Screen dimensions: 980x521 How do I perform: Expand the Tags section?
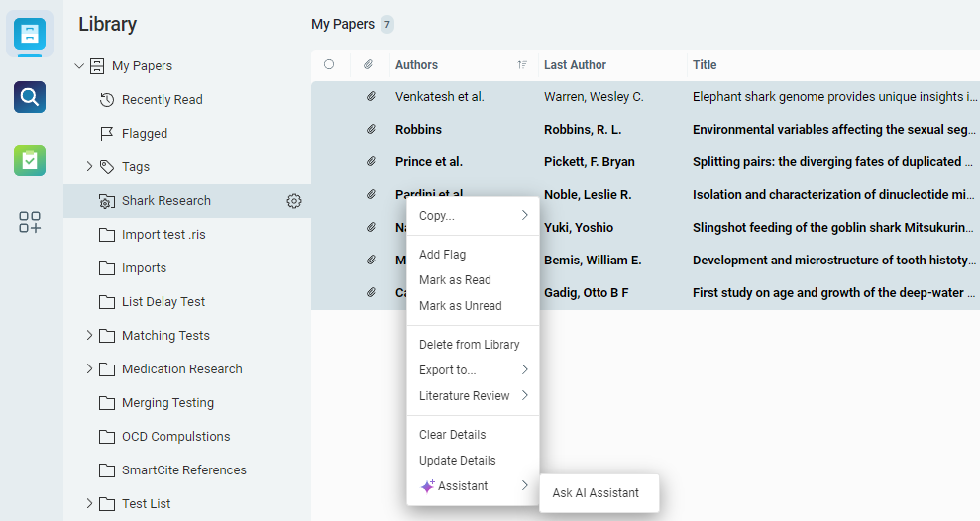point(89,167)
